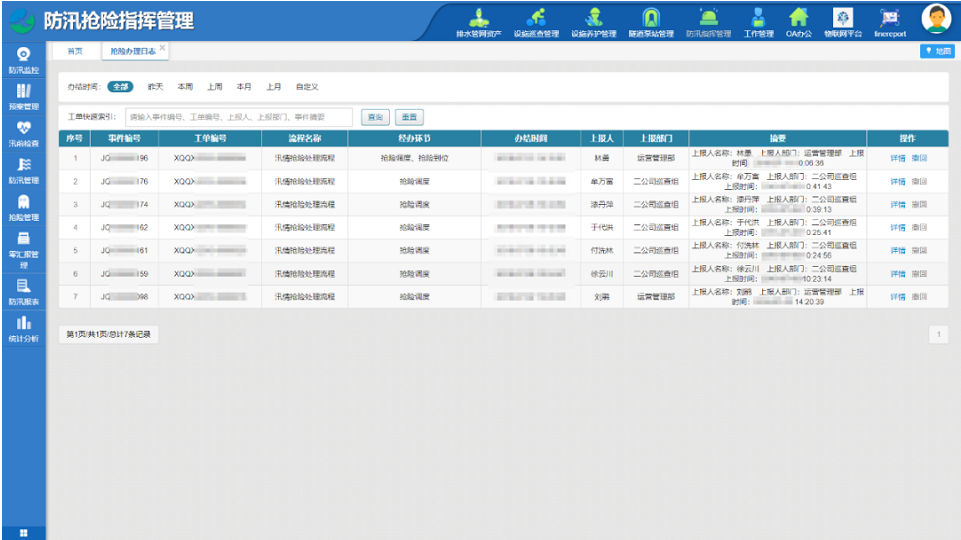Open 防汛指挥管理 module in top bar
The image size is (961, 540).
pyautogui.click(x=708, y=23)
